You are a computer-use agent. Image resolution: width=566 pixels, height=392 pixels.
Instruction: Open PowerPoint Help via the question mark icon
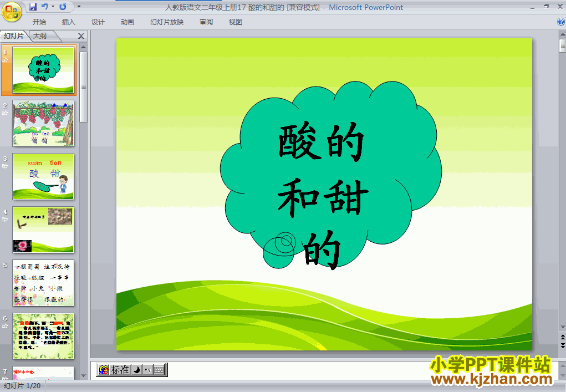(561, 22)
